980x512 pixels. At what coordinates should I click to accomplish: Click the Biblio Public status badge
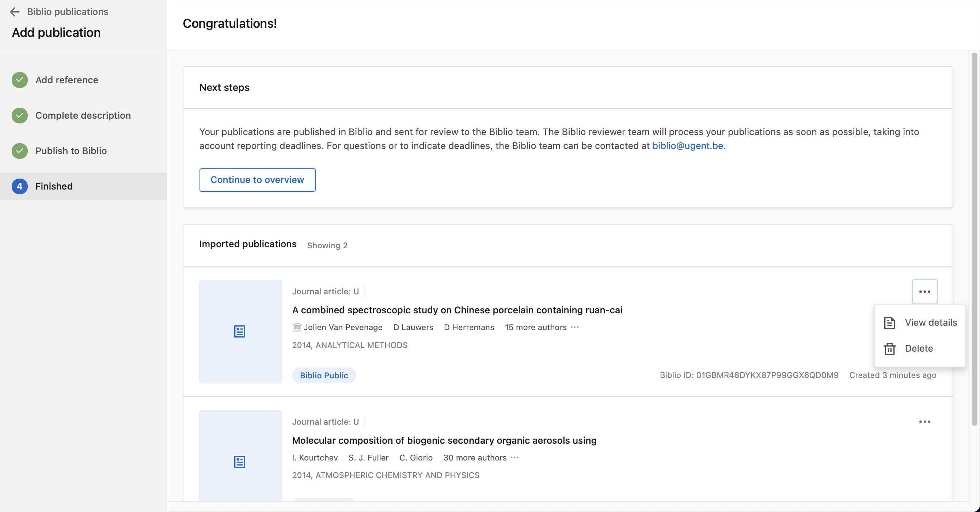(x=324, y=375)
